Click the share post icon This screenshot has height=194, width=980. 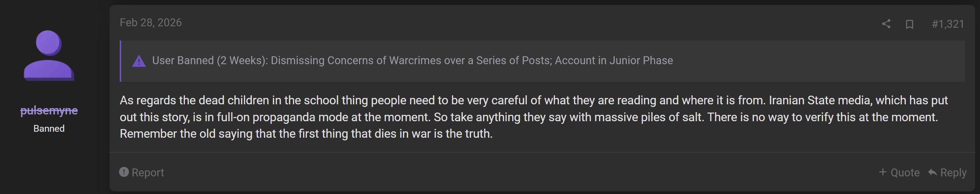pos(886,24)
